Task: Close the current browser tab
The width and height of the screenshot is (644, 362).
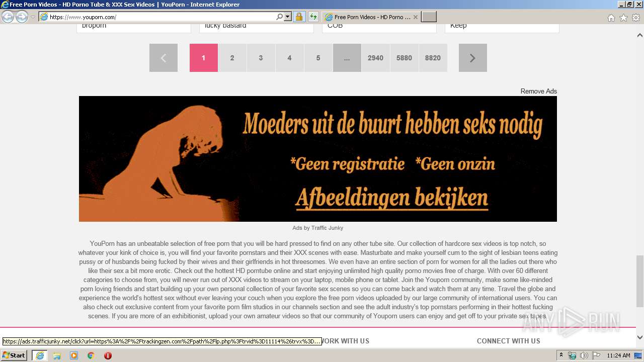Action: [416, 17]
